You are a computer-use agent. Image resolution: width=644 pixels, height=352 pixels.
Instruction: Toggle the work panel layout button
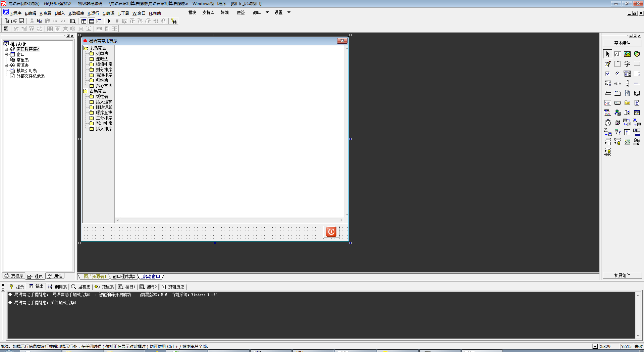coord(84,21)
